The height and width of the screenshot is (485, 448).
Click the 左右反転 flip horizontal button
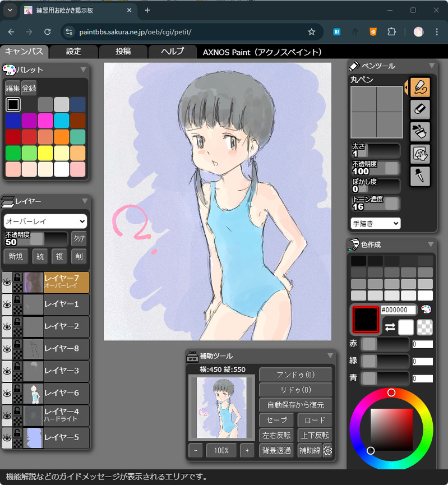tap(276, 436)
